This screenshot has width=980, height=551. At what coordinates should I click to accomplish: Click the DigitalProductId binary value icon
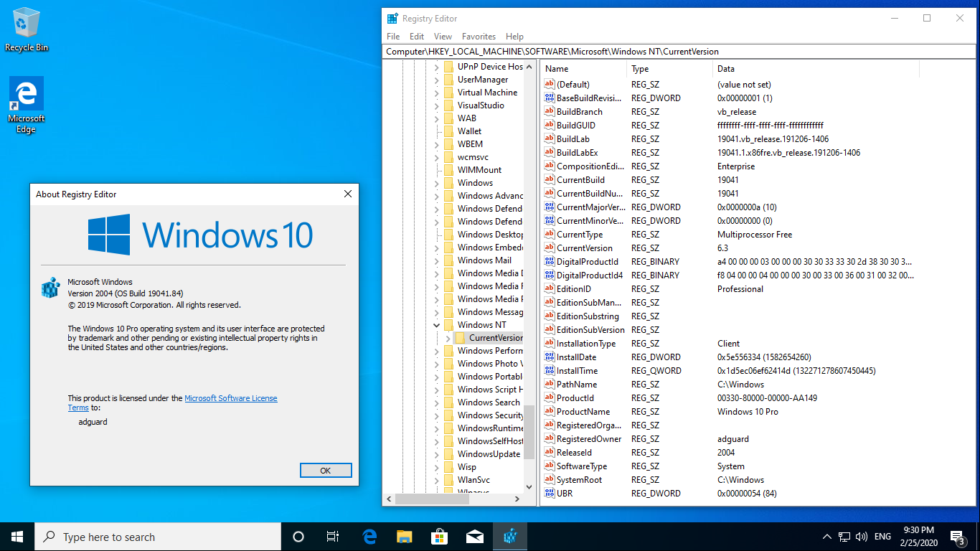click(x=550, y=261)
